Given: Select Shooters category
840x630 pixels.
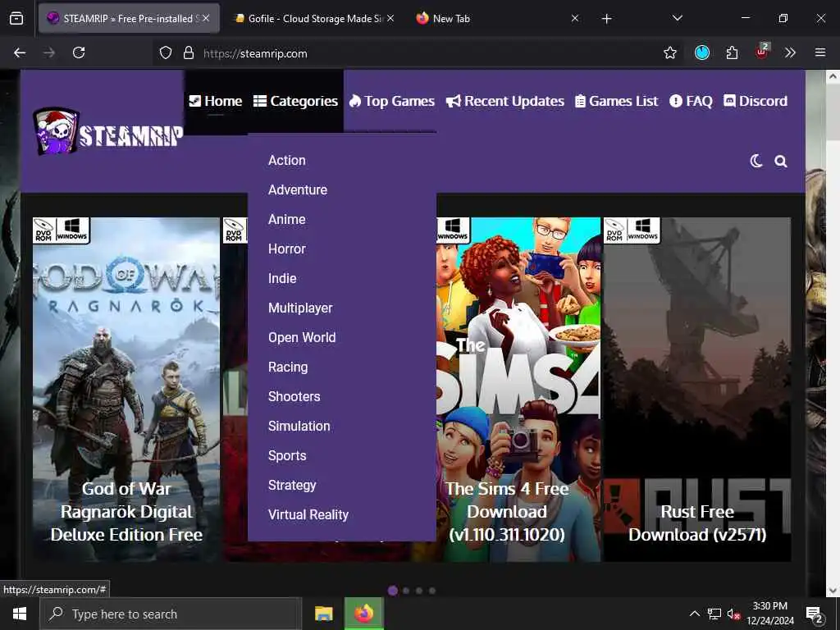Looking at the screenshot, I should [294, 396].
